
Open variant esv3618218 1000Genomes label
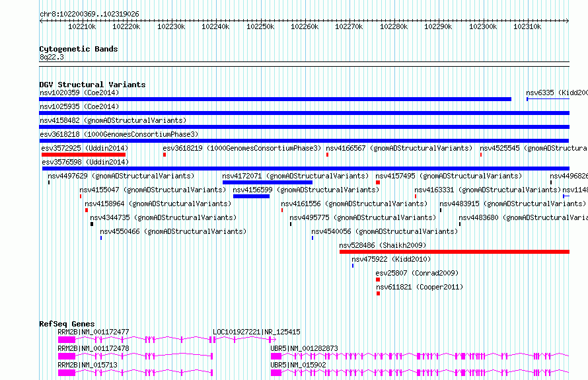(x=119, y=134)
